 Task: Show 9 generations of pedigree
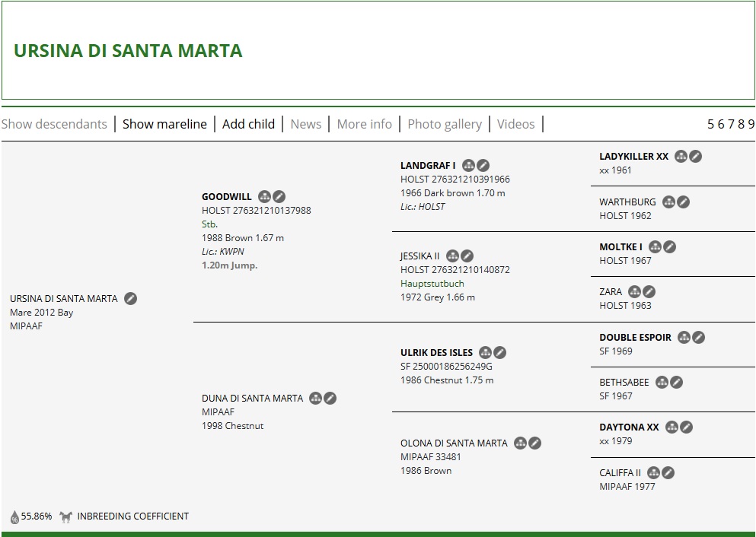[751, 124]
